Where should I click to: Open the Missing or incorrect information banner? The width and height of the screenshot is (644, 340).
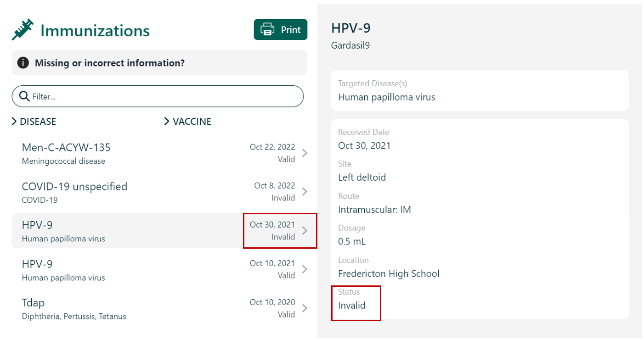110,63
